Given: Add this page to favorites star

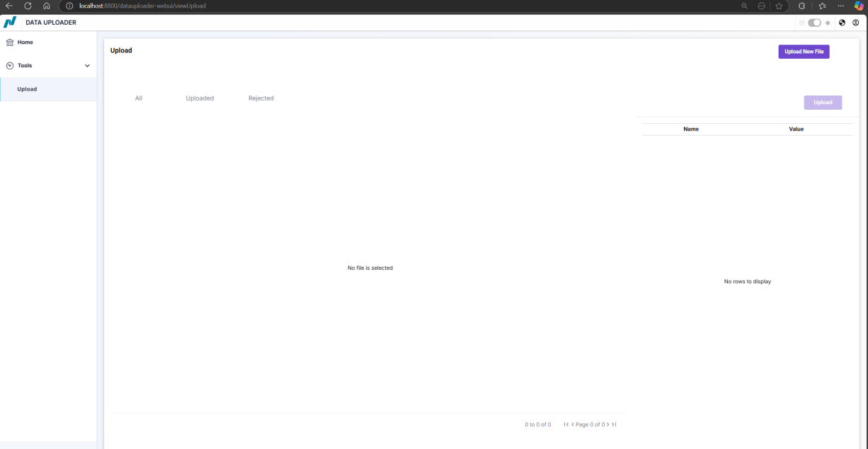Looking at the screenshot, I should pos(779,6).
